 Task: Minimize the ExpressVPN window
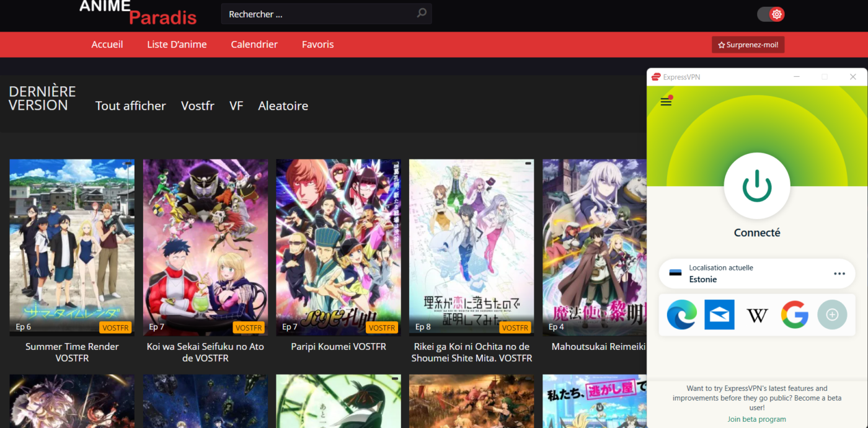[x=796, y=77]
